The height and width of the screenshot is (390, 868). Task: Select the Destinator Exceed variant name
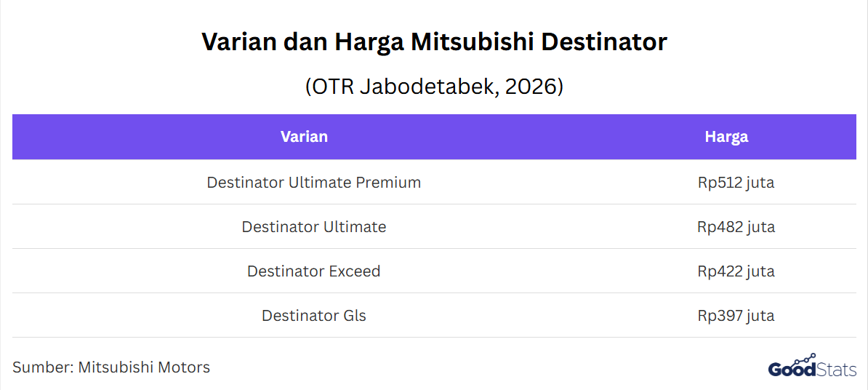click(x=313, y=271)
